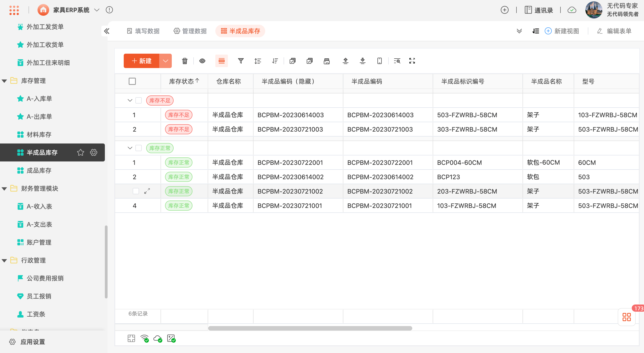644x353 pixels.
Task: Switch to the 管理数据 tab
Action: pos(190,31)
